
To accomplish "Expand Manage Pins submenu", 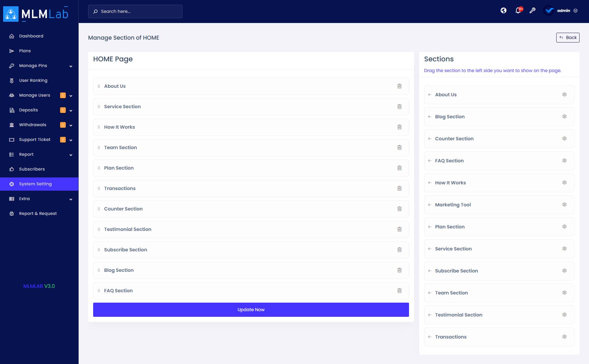I will click(x=71, y=66).
